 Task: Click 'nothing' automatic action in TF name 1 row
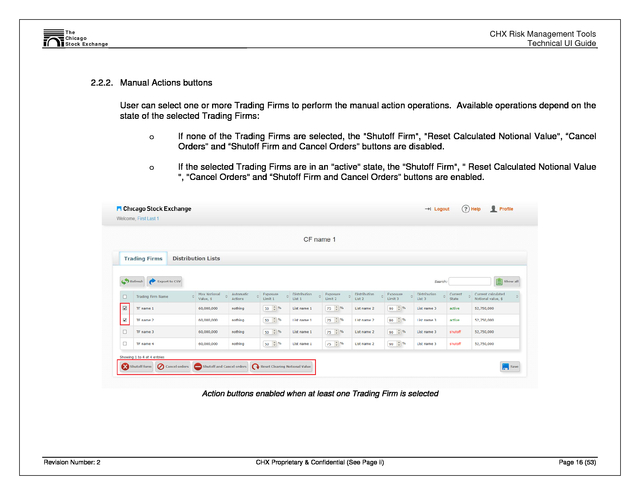coord(238,309)
